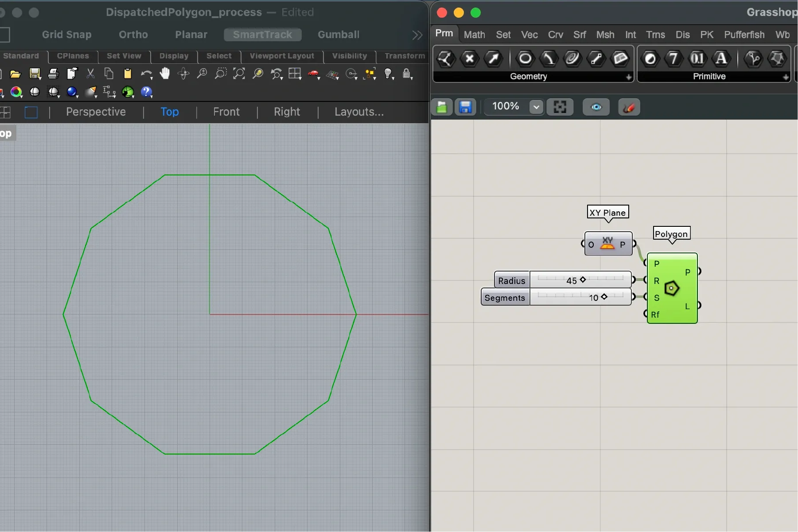Screen dimensions: 798x532
Task: Open a Grasshopper file with the folder icon
Action: [x=441, y=107]
